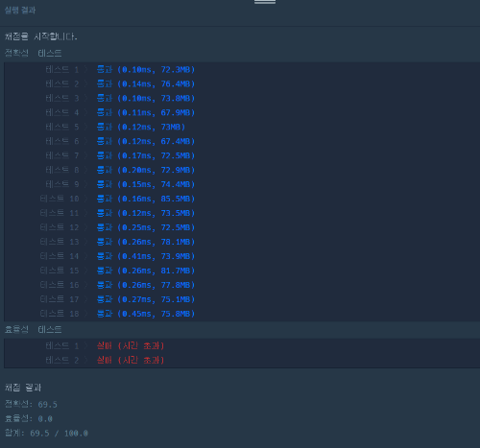Image resolution: width=480 pixels, height=448 pixels.
Task: Select 테스트 9 result 0.15ms, 74.4MB
Action: click(x=146, y=184)
